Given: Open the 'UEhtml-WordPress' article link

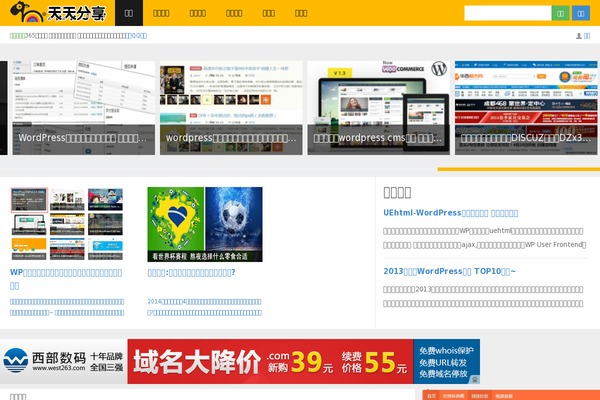Looking at the screenshot, I should [450, 213].
